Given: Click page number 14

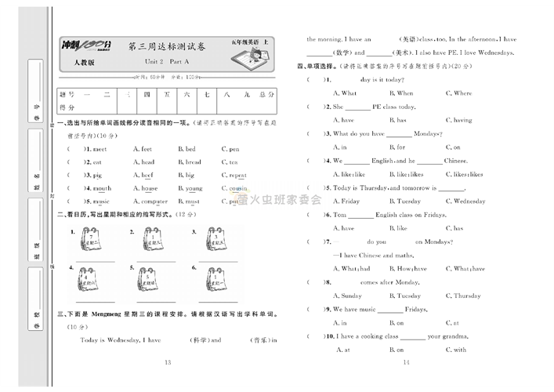Looking at the screenshot, I should point(406,362).
